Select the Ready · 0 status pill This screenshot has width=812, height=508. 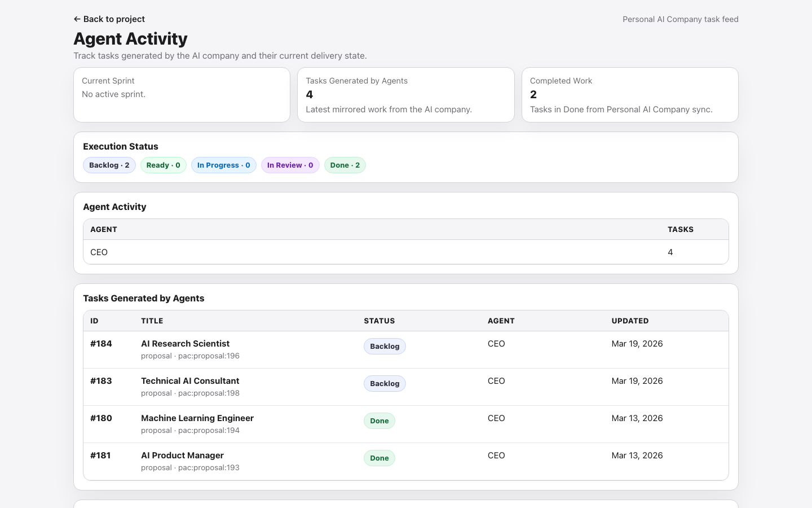coord(164,165)
